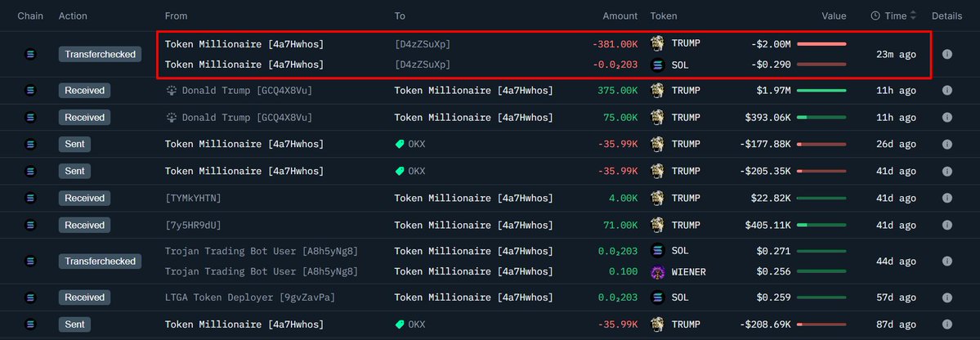
Task: Open Trojan Trading Bot User address for WIENER
Action: 262,271
